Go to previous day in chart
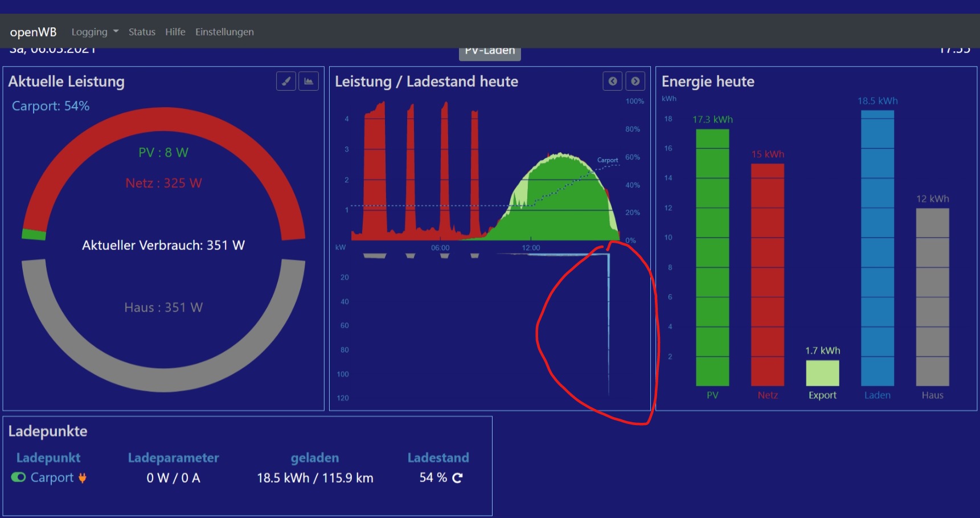Screen dimensions: 980x518 pyautogui.click(x=612, y=81)
